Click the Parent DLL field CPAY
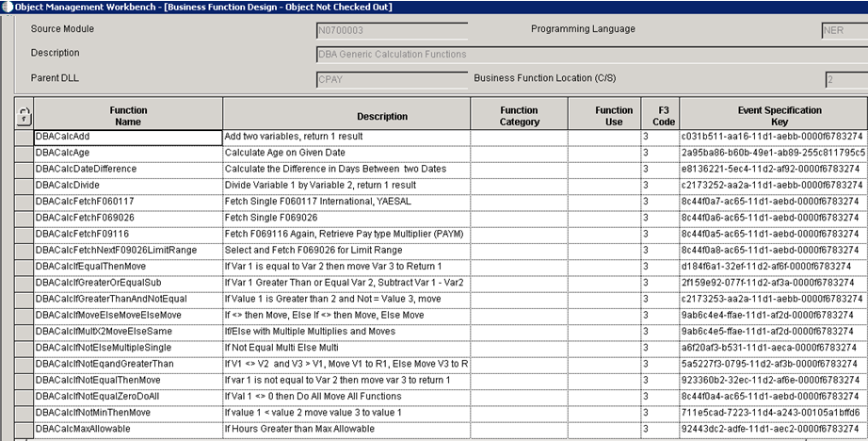This screenshot has height=441, width=868. click(392, 79)
